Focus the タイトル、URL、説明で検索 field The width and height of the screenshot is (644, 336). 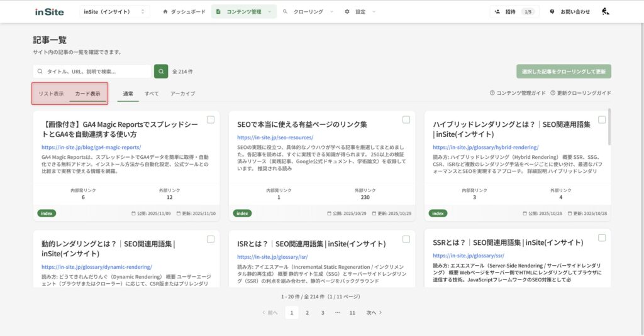point(92,72)
